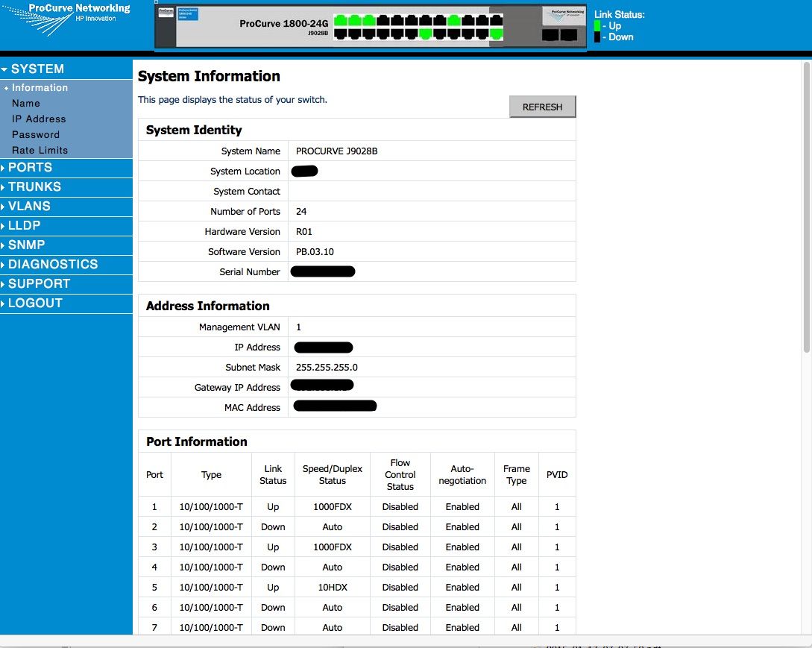This screenshot has width=812, height=648.
Task: Click the green port 1 indicator on switch image
Action: point(341,20)
